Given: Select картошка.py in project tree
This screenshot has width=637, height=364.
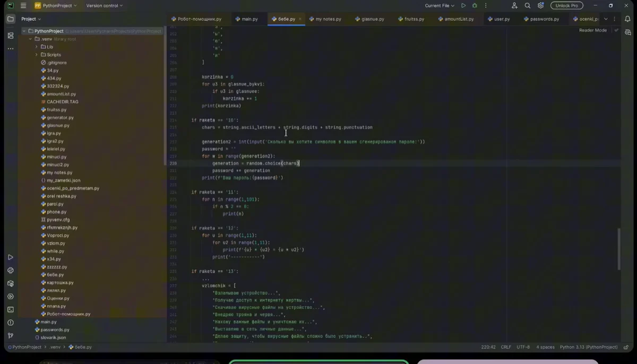Looking at the screenshot, I should (57, 283).
